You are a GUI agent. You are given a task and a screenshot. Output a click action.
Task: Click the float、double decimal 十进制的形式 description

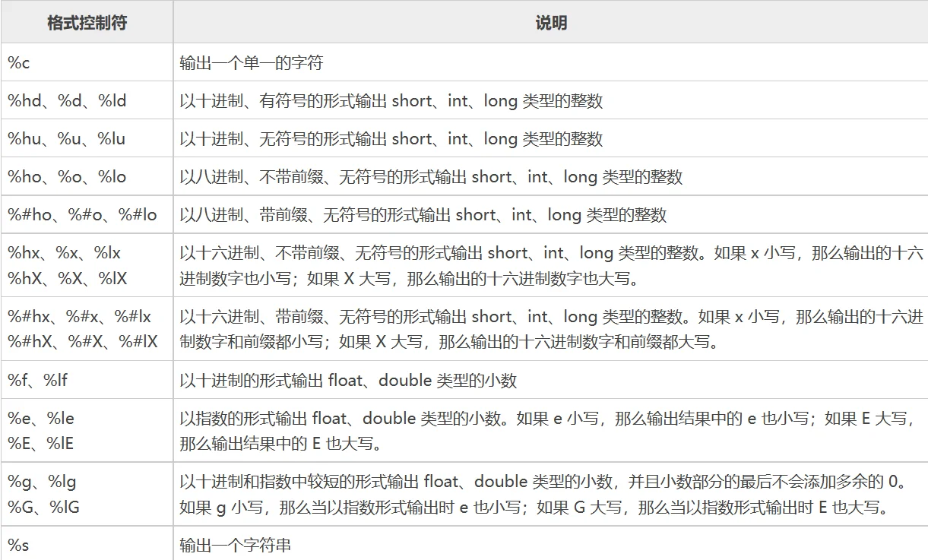click(348, 380)
